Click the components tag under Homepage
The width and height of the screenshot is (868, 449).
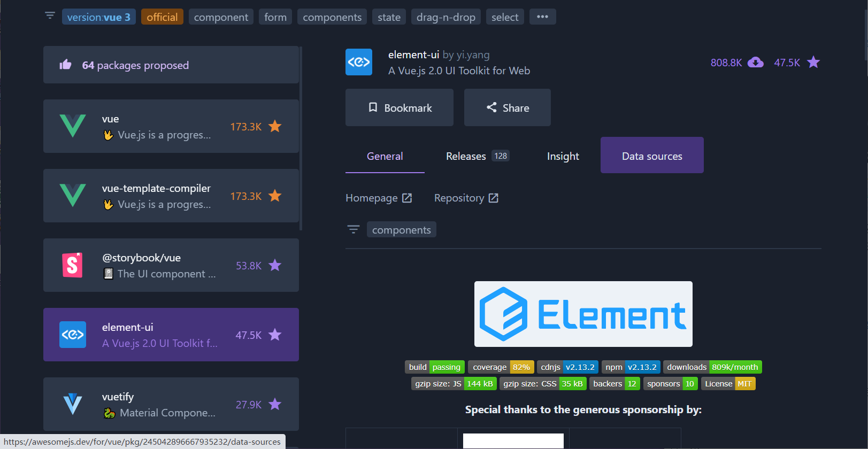pos(402,229)
